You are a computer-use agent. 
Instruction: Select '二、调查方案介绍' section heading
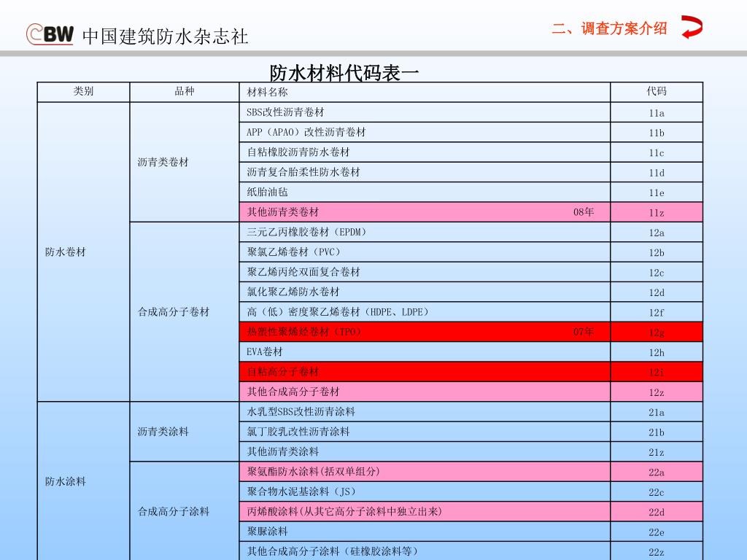(609, 28)
